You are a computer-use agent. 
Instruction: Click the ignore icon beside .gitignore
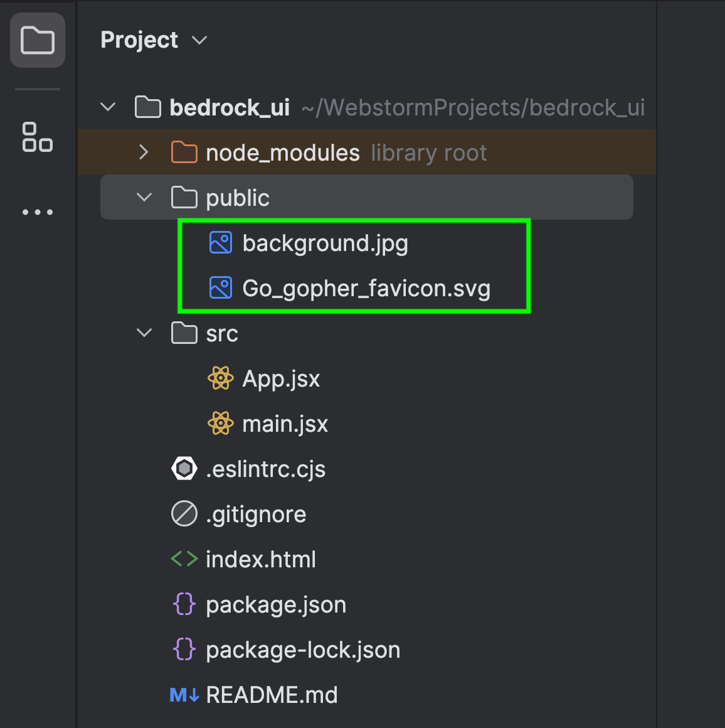pos(184,514)
